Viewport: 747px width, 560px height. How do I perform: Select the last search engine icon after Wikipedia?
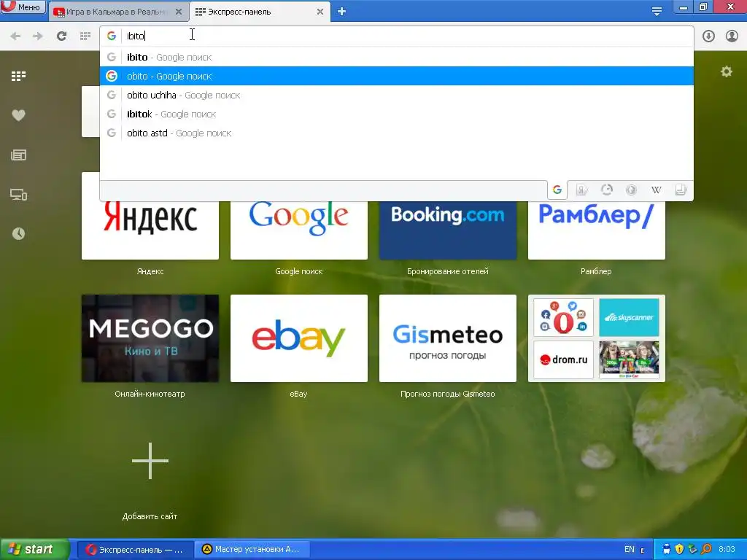tap(681, 190)
